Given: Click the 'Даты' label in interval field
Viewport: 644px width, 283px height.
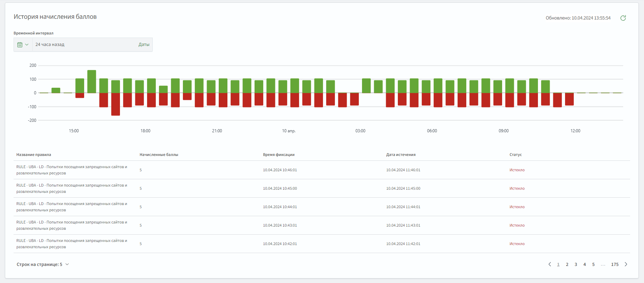Looking at the screenshot, I should pos(144,45).
